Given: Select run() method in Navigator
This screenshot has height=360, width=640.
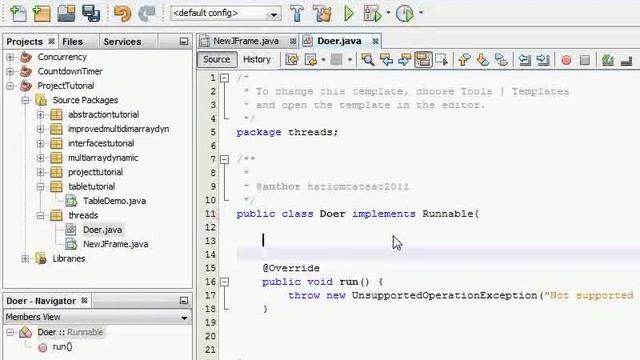Looking at the screenshot, I should pyautogui.click(x=62, y=347).
